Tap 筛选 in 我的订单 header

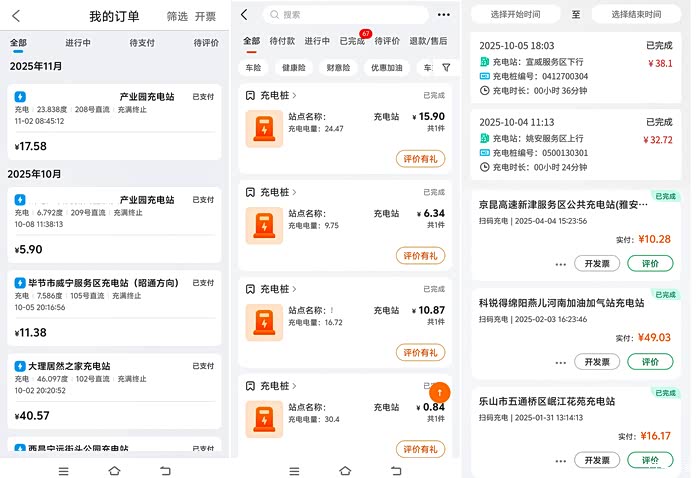[x=177, y=17]
